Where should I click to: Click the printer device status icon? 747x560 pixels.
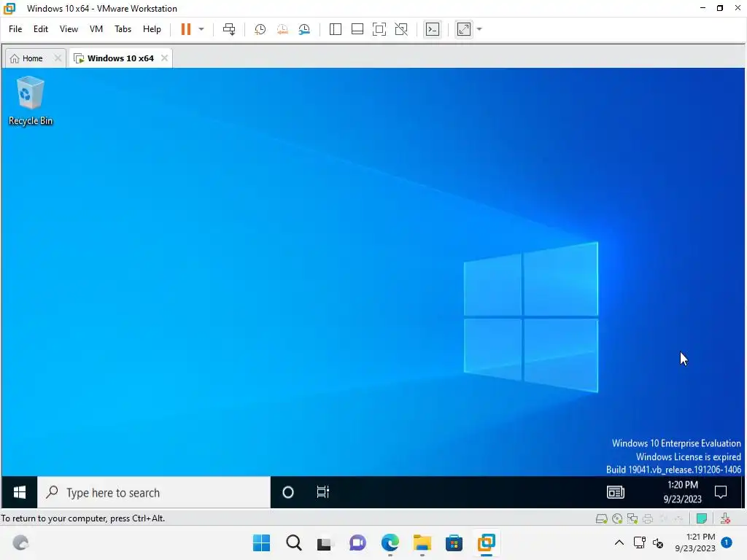[x=648, y=518]
